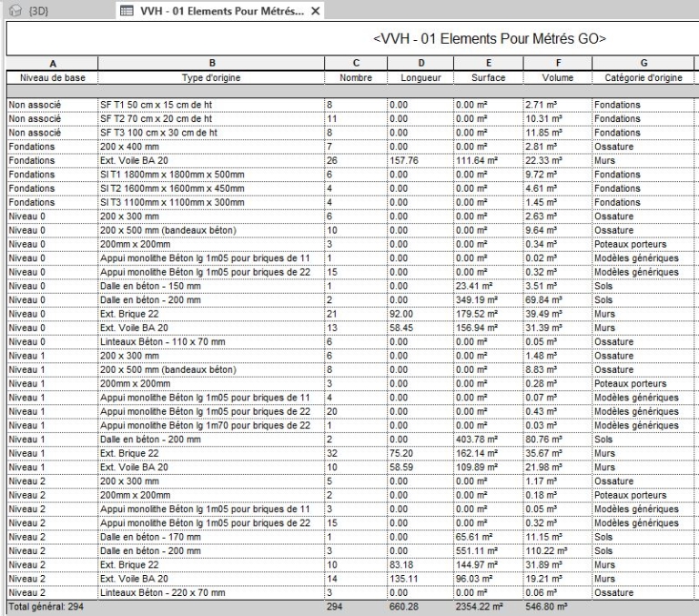Select the SF T2 70 cm x 20 cm de ht cell
Image resolution: width=699 pixels, height=616 pixels.
pos(212,118)
